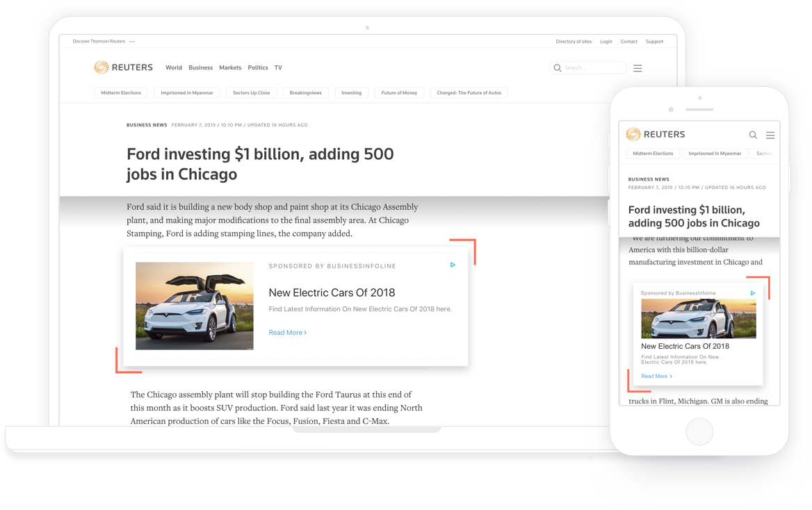Click the Support link
This screenshot has height=510, width=812.
point(655,42)
